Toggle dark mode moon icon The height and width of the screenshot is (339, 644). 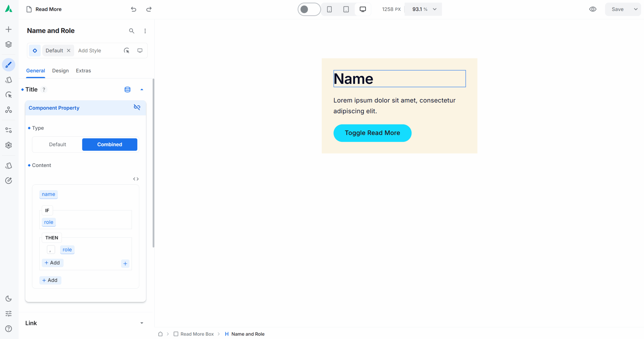click(x=9, y=299)
